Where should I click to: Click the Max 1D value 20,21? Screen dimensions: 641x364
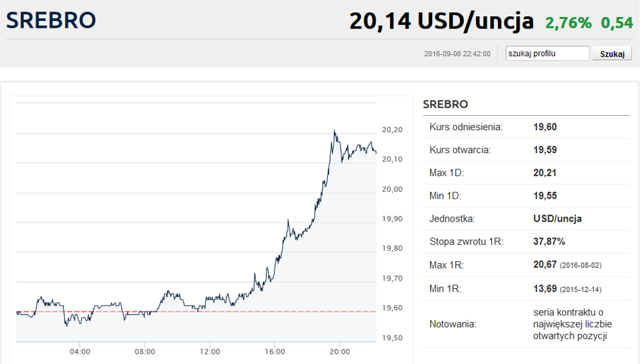pos(545,173)
